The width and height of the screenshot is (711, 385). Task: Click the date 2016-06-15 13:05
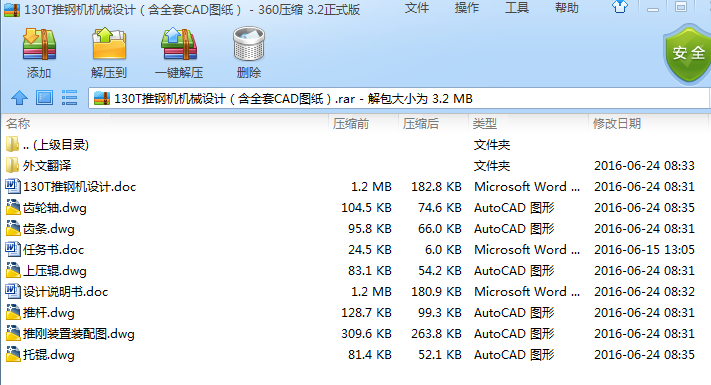(x=644, y=250)
